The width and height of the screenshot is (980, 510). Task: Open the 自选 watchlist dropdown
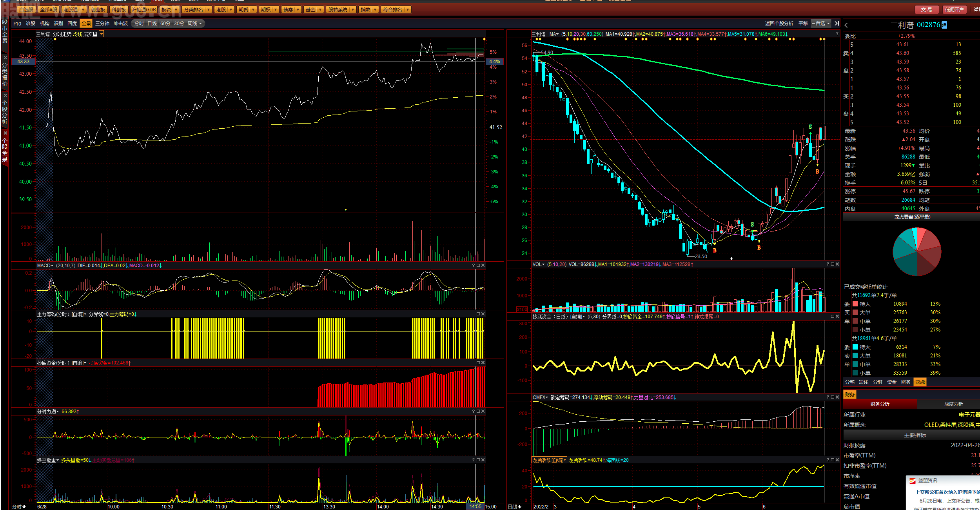[x=828, y=24]
